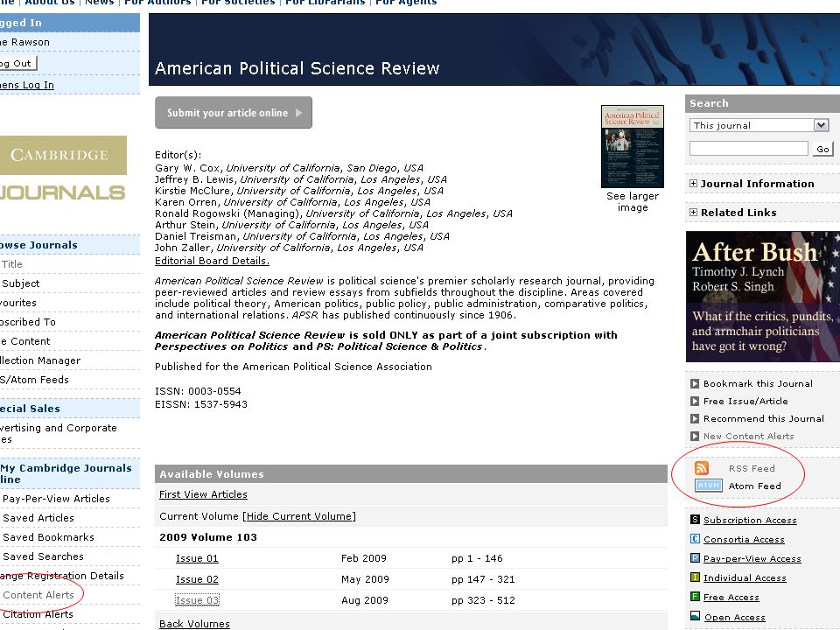Open the Back Volumes link
The image size is (840, 630).
point(194,624)
